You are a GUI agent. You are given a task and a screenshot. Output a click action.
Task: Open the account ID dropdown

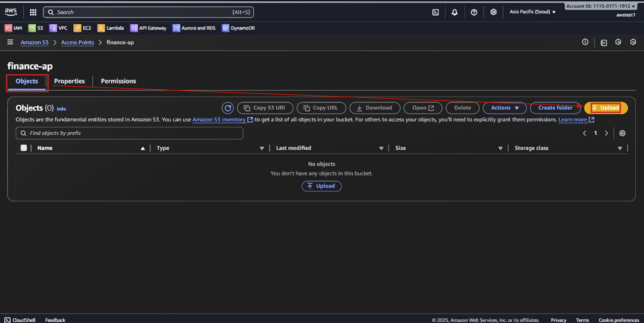click(601, 6)
